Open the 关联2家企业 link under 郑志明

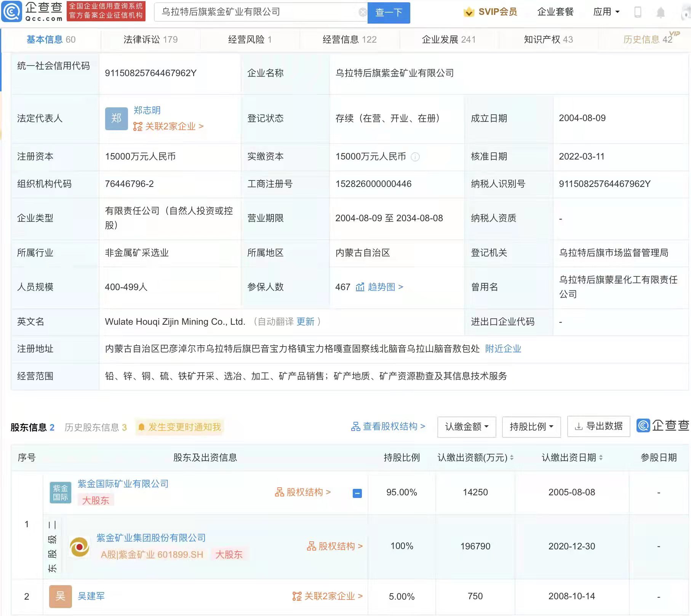pos(168,126)
